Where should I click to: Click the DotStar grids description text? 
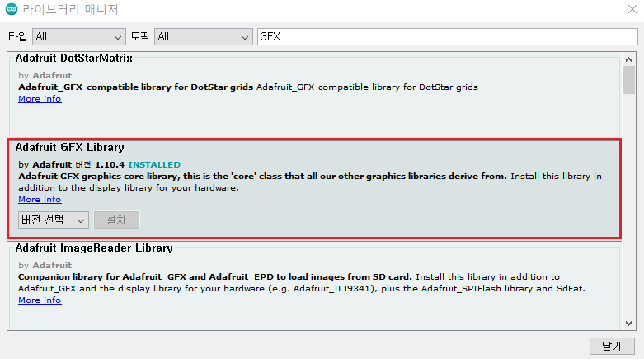(248, 87)
